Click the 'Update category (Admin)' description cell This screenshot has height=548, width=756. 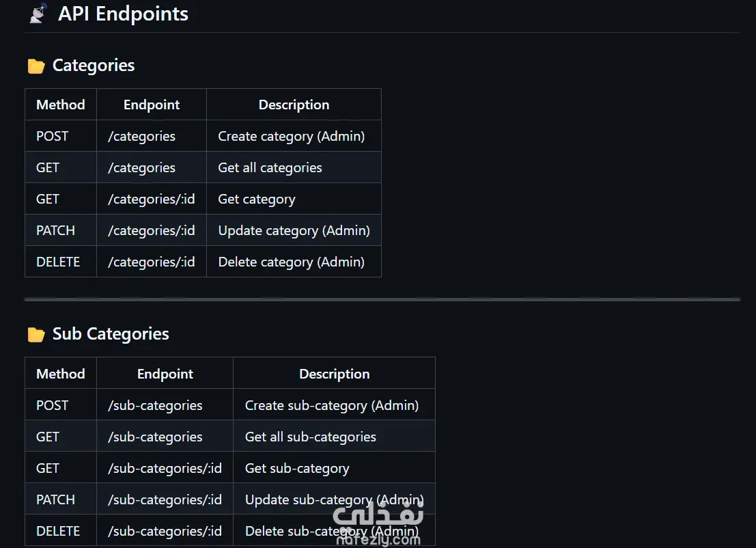(x=294, y=230)
